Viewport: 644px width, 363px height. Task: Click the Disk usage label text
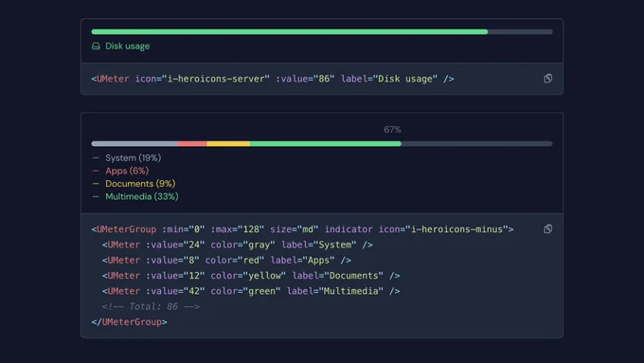point(127,46)
